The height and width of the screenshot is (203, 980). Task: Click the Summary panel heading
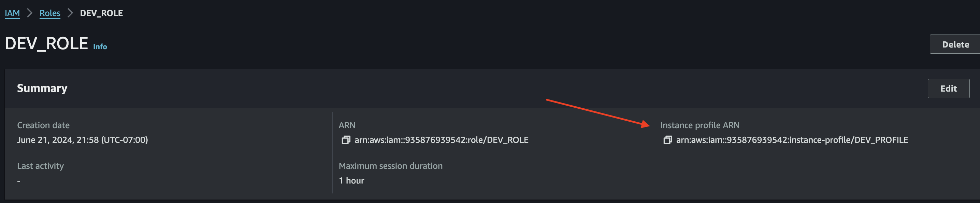42,88
